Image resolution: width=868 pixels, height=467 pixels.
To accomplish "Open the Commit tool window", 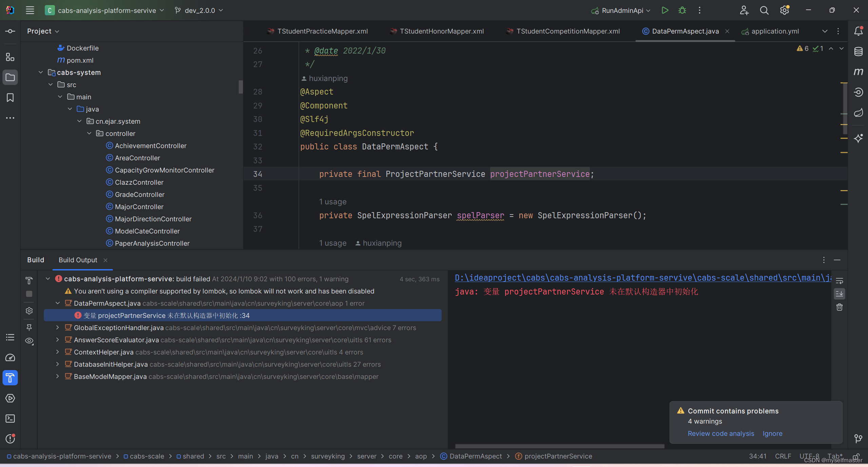I will click(x=10, y=31).
